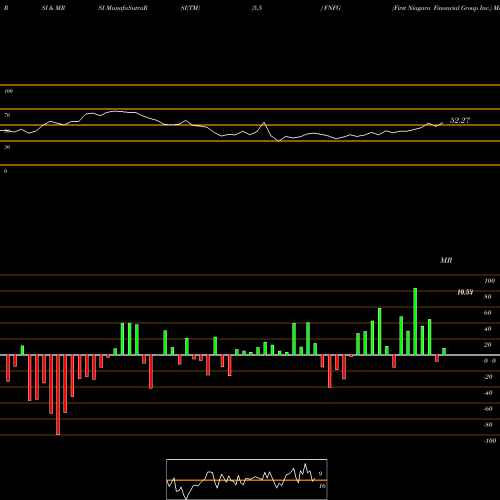The width and height of the screenshot is (500, 500).
Task: Click the 'SI & MR' header label
Action: (53, 8)
